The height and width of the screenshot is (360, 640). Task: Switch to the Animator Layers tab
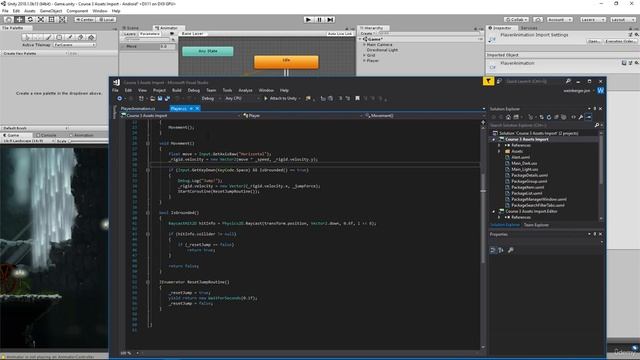(x=129, y=34)
